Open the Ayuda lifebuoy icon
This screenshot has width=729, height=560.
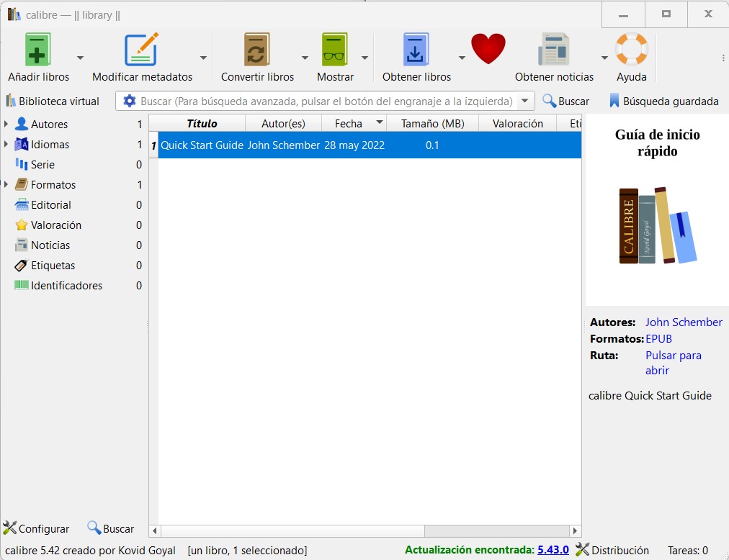coord(631,50)
